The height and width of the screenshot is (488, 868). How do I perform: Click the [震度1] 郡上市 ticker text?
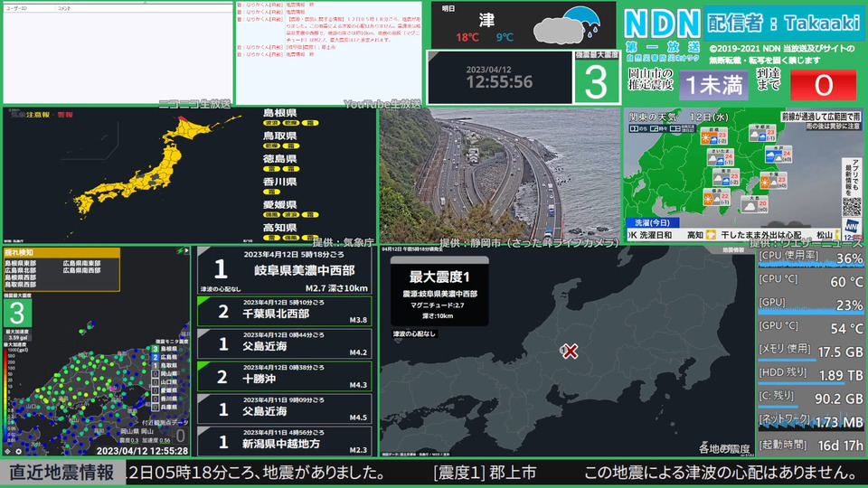[485, 473]
